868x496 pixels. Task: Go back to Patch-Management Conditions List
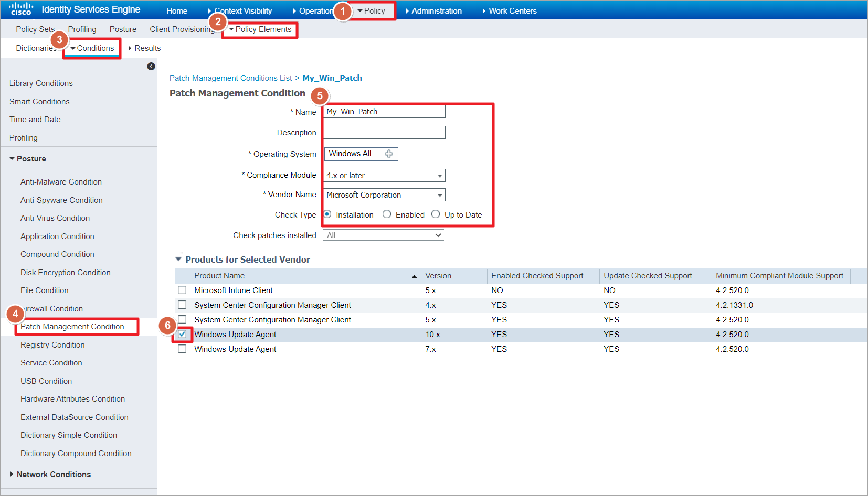coord(230,78)
